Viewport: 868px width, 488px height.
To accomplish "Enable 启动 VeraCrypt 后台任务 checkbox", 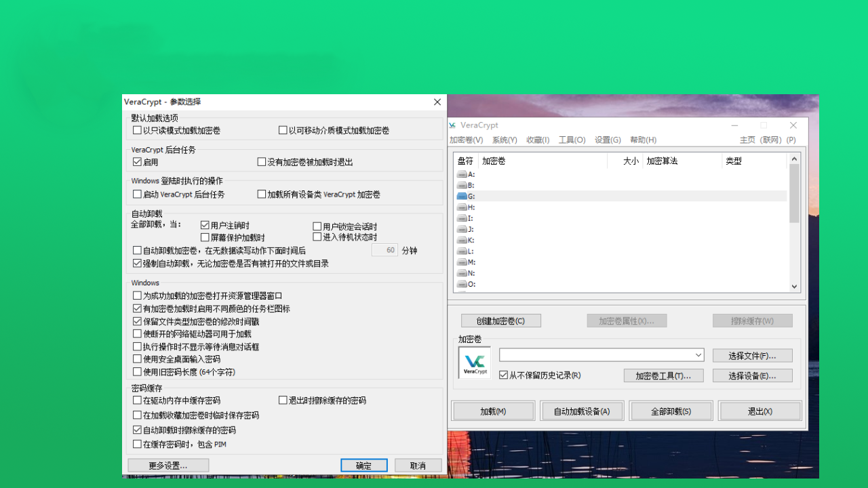I will click(x=138, y=194).
